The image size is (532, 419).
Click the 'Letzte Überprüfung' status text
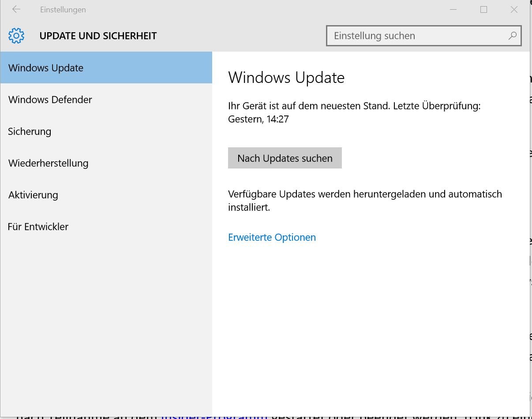click(x=451, y=106)
